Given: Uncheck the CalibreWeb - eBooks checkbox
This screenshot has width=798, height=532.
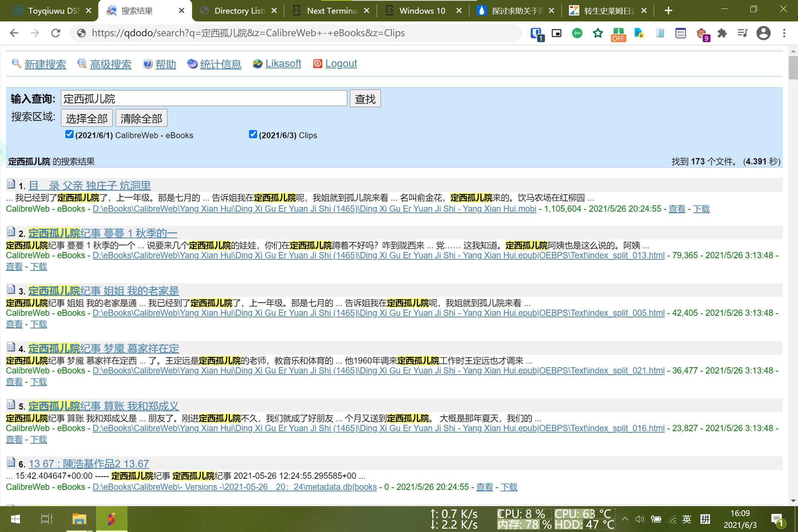Looking at the screenshot, I should [69, 134].
